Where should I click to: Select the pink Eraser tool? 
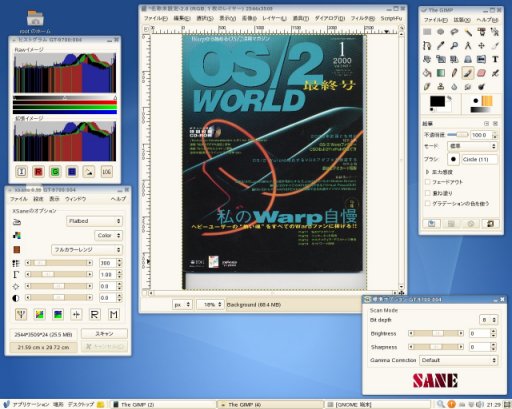coord(481,73)
